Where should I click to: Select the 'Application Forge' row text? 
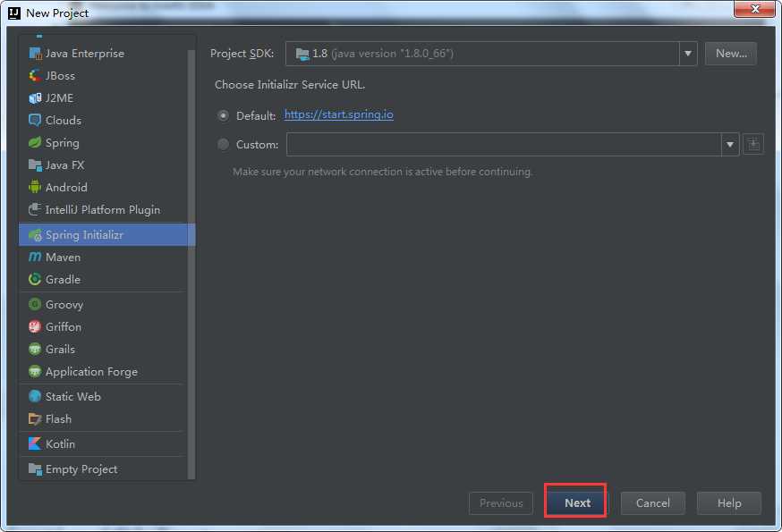pos(92,372)
